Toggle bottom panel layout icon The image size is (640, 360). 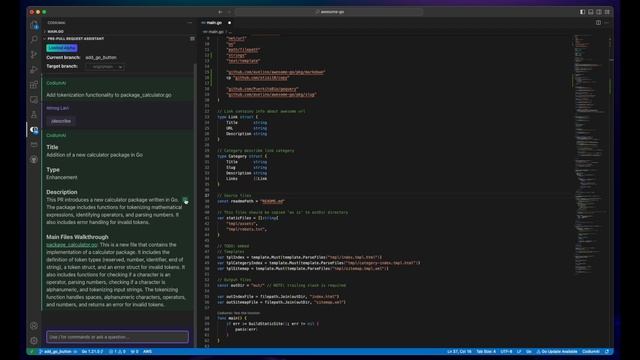click(x=591, y=12)
